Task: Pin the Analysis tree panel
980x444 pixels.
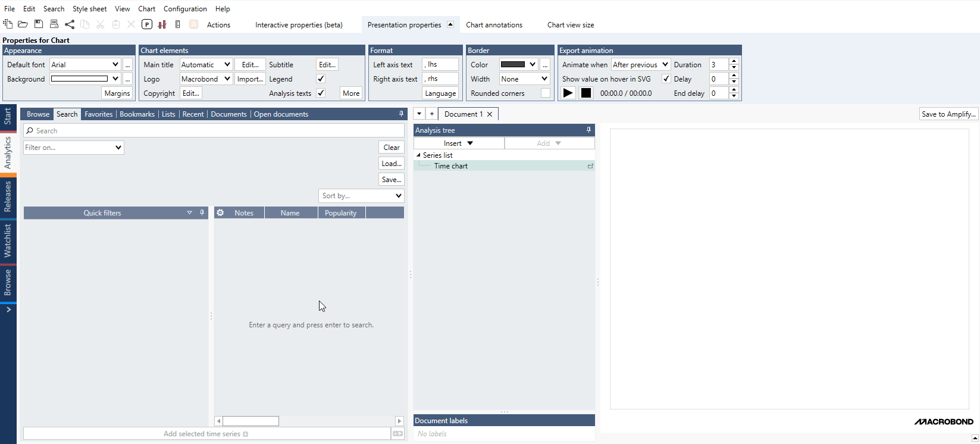Action: (x=588, y=130)
